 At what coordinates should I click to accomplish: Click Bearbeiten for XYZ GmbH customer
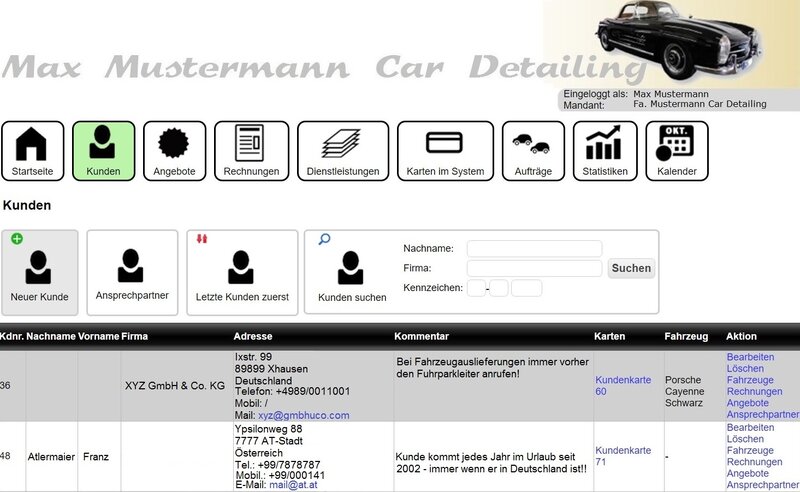[750, 357]
